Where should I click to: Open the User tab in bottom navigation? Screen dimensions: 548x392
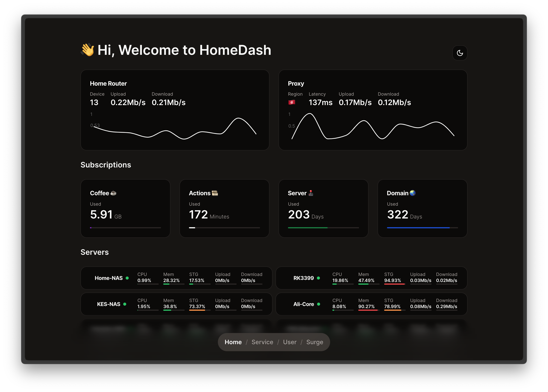tap(289, 342)
